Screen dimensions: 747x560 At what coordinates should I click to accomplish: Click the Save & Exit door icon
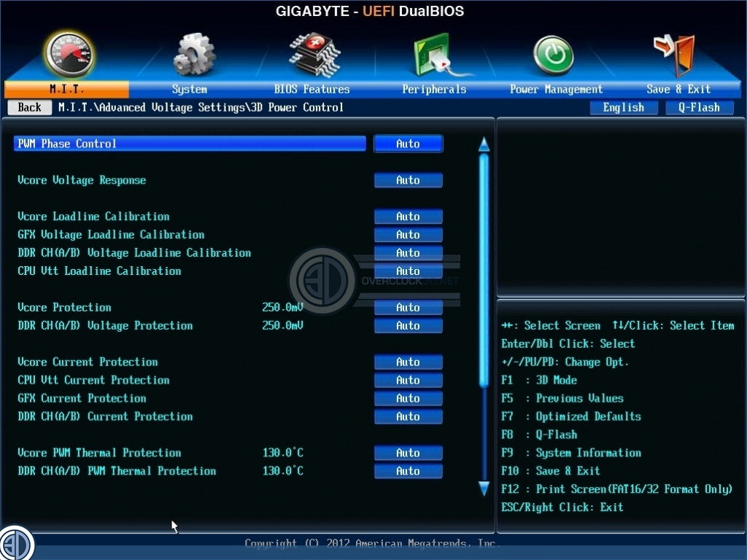(675, 55)
